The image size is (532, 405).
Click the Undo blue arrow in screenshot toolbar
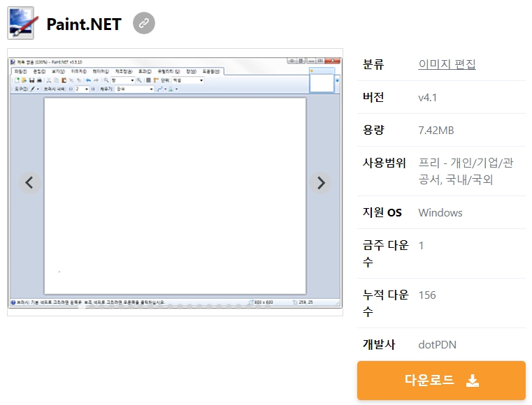(x=88, y=80)
